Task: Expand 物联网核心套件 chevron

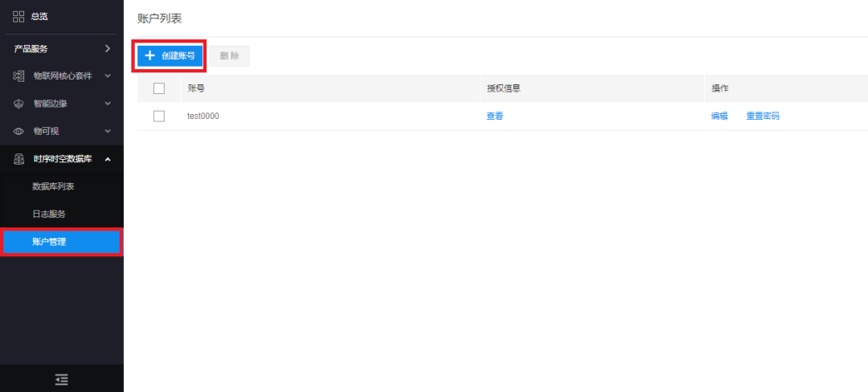Action: coord(108,76)
